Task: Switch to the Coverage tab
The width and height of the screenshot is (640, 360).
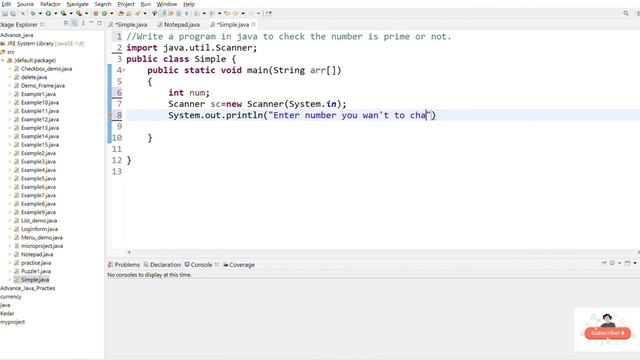Action: tap(239, 264)
